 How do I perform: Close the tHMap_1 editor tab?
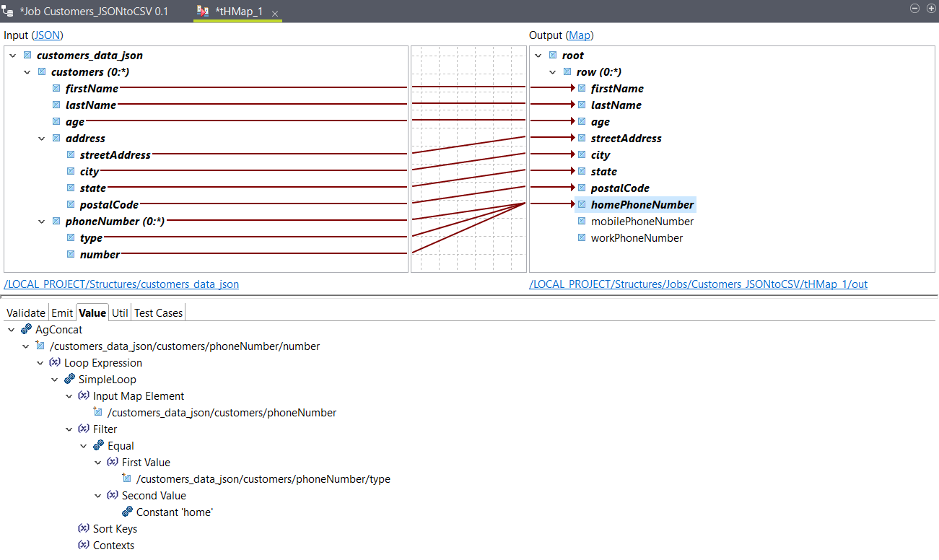[275, 13]
